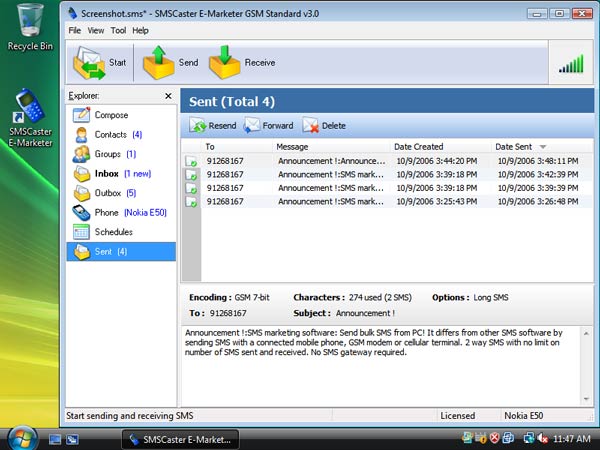Click the Resend button
Screen dimensions: 600x450
[x=212, y=126]
